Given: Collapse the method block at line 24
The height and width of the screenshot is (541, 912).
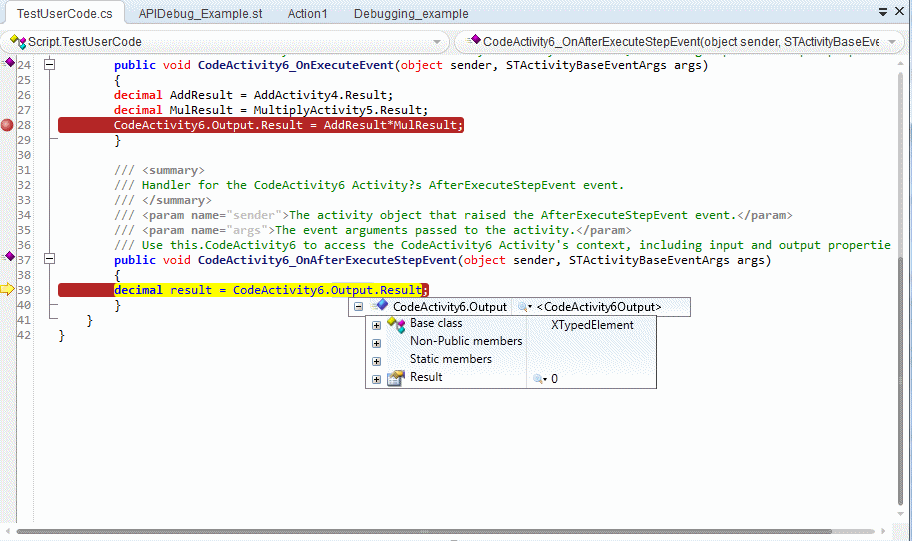Looking at the screenshot, I should tap(48, 65).
